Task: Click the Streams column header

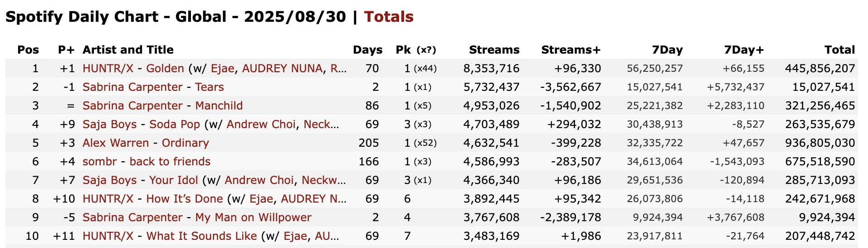Action: tap(494, 50)
